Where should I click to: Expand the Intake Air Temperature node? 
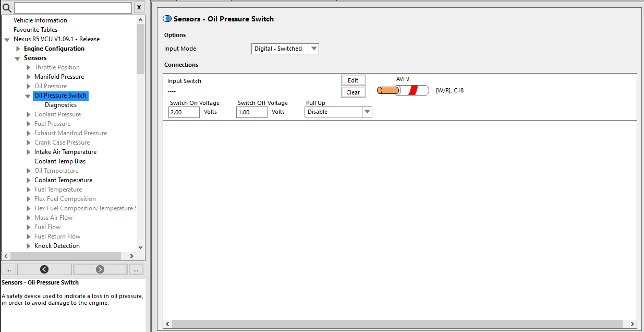click(x=29, y=152)
